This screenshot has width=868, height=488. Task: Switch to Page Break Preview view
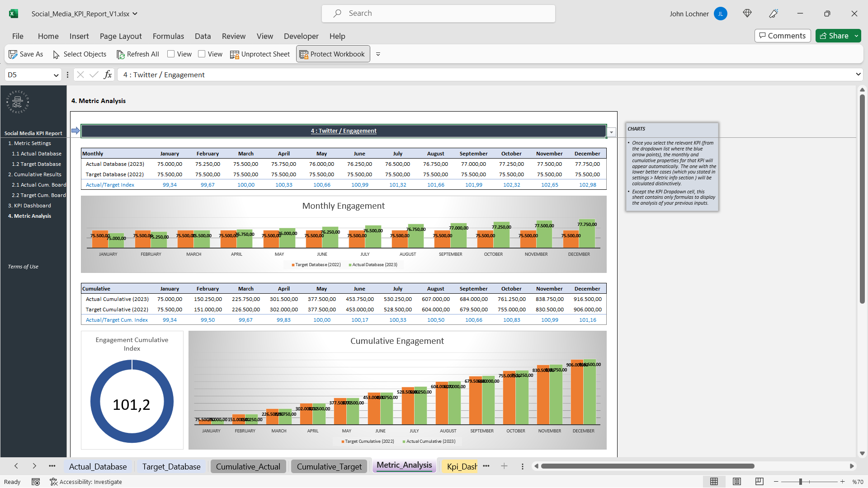click(x=759, y=482)
